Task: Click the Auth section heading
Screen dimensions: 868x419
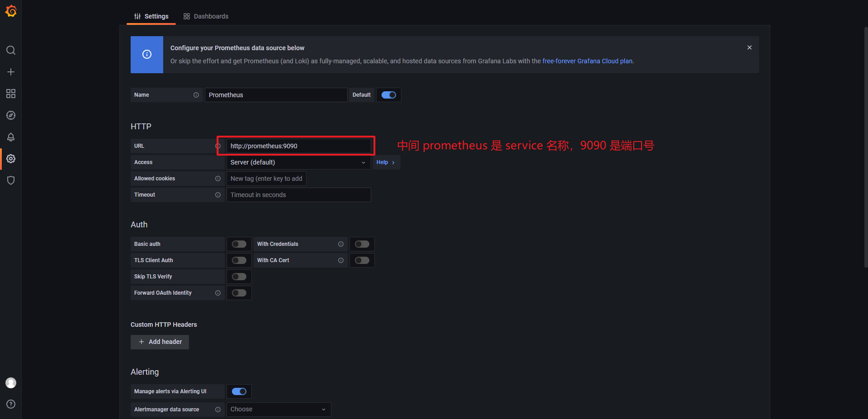Action: tap(139, 225)
